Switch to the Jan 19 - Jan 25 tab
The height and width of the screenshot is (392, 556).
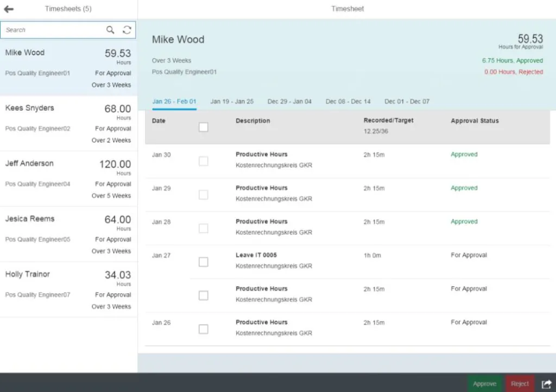(x=232, y=102)
